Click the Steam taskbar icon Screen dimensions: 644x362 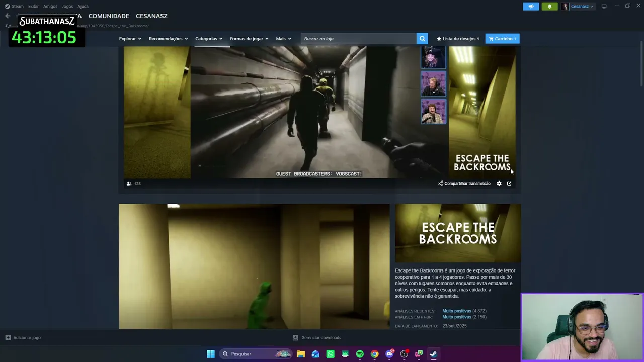[433, 354]
